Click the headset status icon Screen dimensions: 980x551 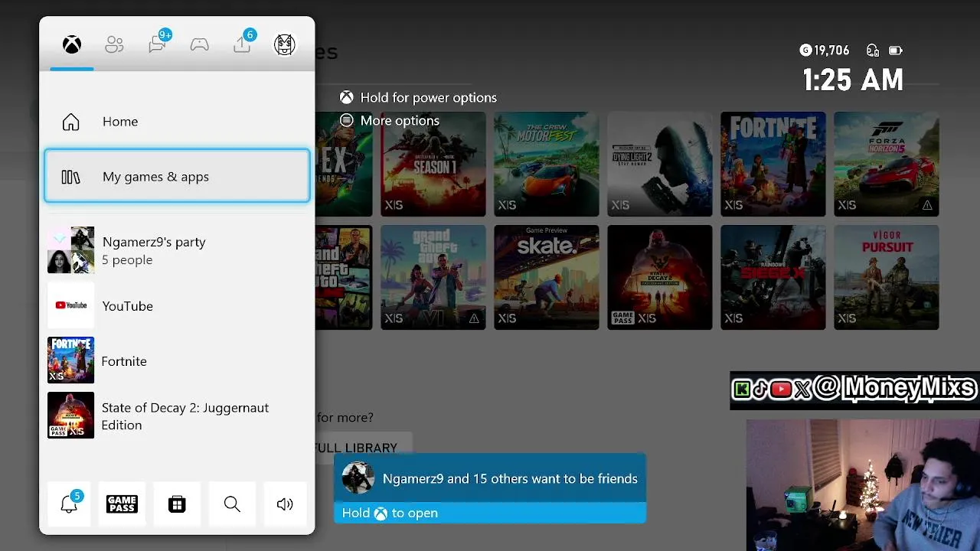[x=873, y=51]
